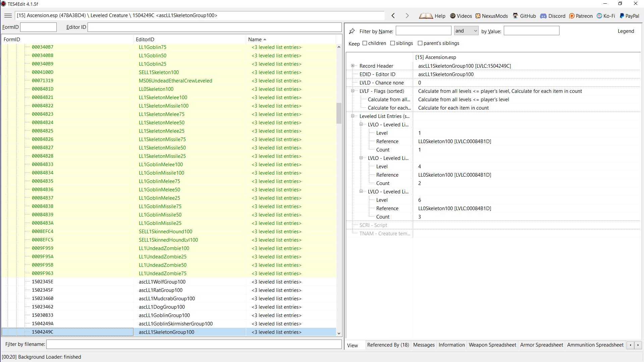644x362 pixels.
Task: Enable parent's siblings checkbox
Action: point(420,43)
